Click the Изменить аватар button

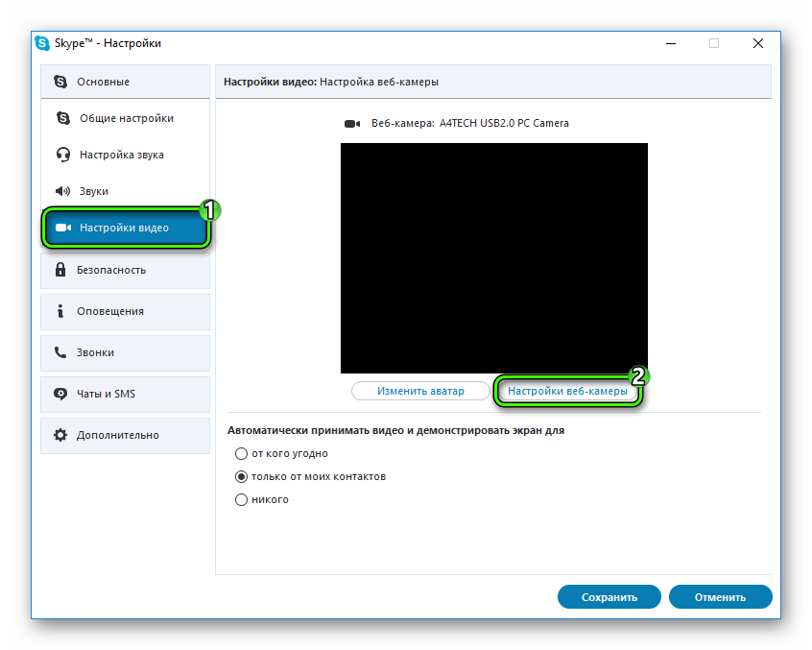[x=420, y=391]
